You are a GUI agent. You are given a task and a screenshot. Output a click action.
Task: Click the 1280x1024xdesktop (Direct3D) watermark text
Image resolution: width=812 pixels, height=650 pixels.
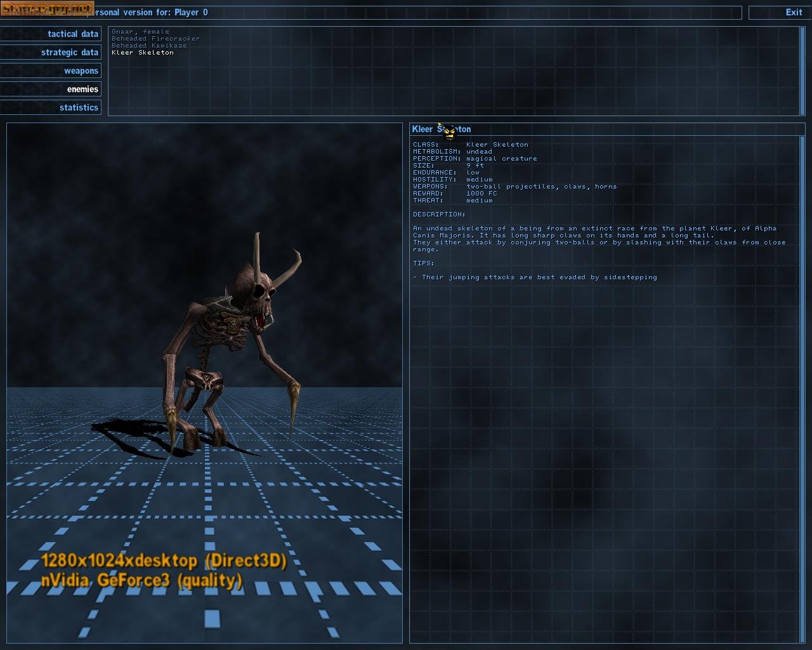164,561
